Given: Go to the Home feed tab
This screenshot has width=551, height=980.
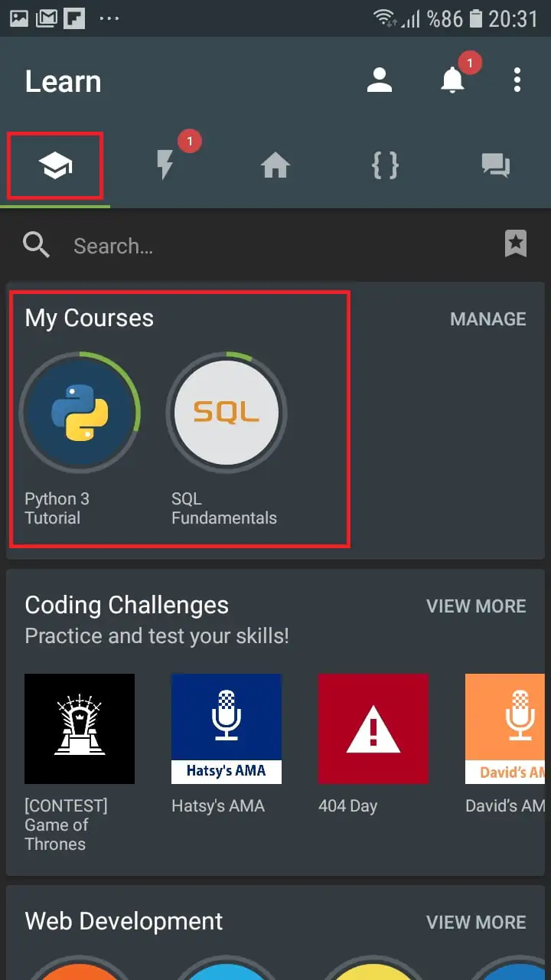Looking at the screenshot, I should [x=275, y=165].
